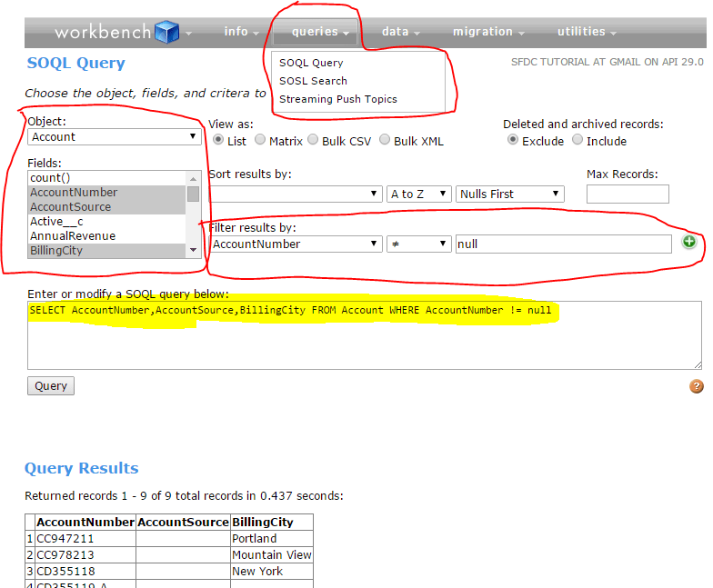Select the List view radio button
Screen dimensions: 713x588
pos(218,140)
